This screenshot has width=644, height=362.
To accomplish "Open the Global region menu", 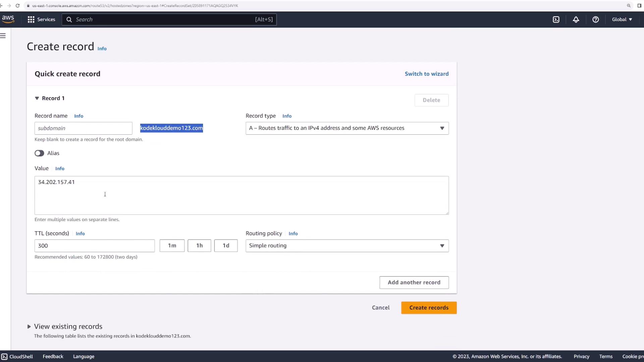I will point(622,19).
